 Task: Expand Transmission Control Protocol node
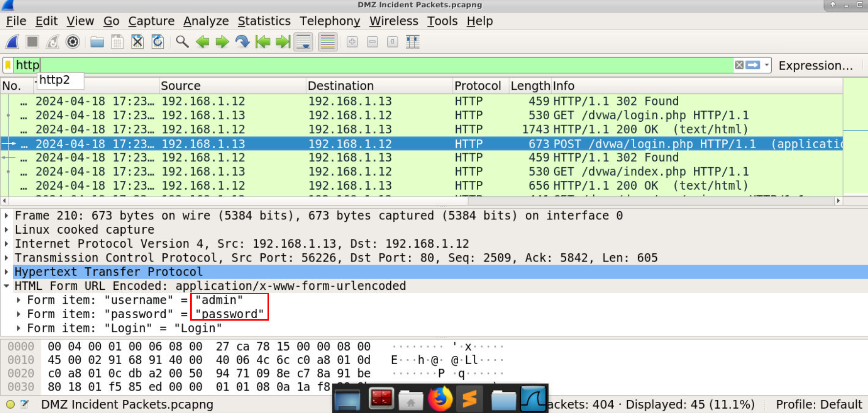pyautogui.click(x=6, y=258)
